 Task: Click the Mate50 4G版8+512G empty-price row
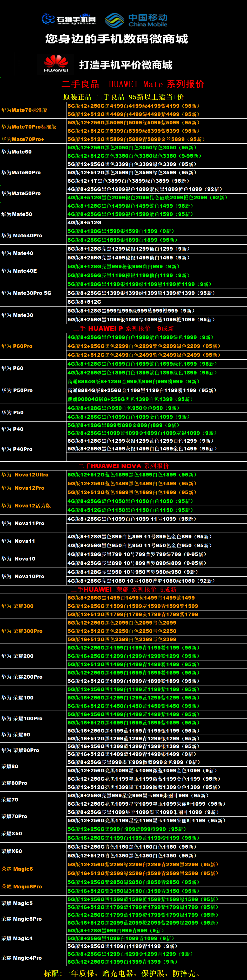157,222
